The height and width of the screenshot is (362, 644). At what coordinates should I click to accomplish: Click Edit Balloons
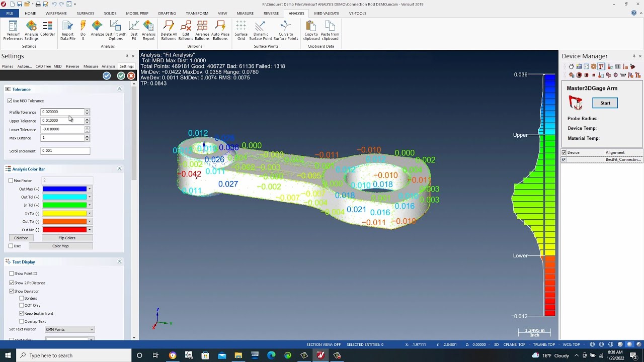(186, 30)
